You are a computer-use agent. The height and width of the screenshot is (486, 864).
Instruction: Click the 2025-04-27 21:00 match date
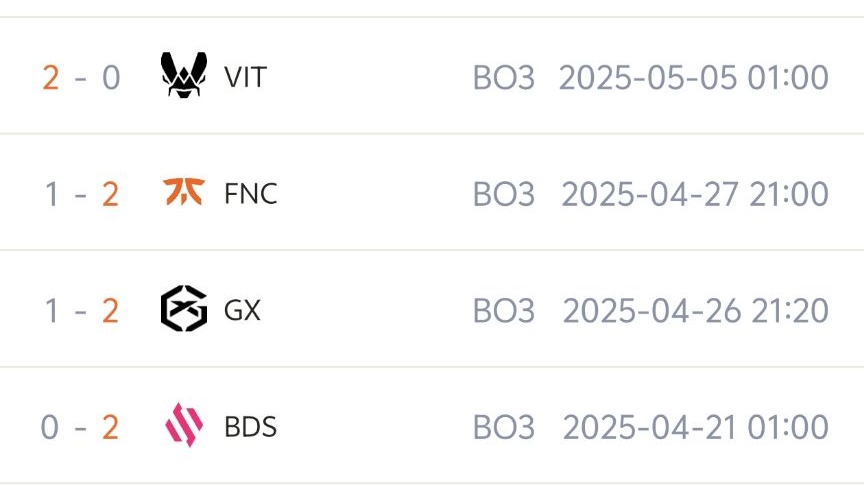click(x=695, y=194)
